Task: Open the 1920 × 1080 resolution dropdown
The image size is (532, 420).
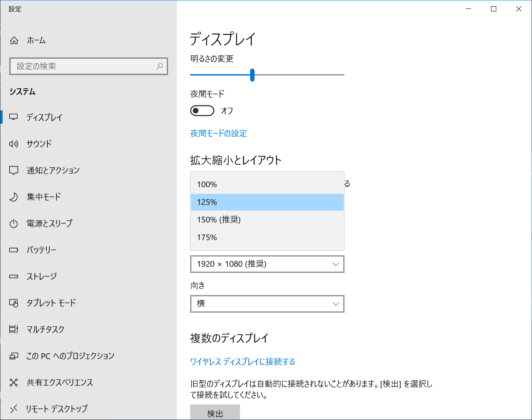Action: point(267,264)
